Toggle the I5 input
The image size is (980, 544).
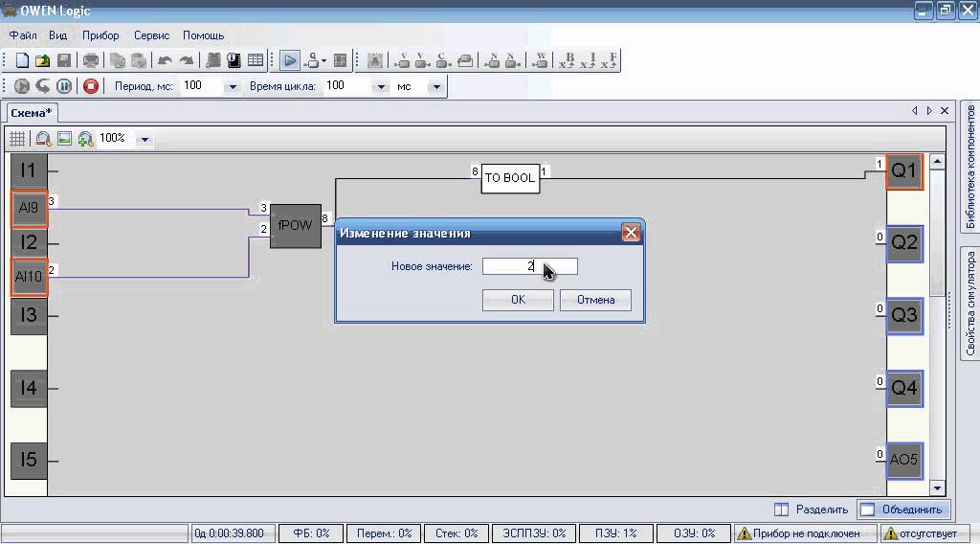(x=29, y=461)
